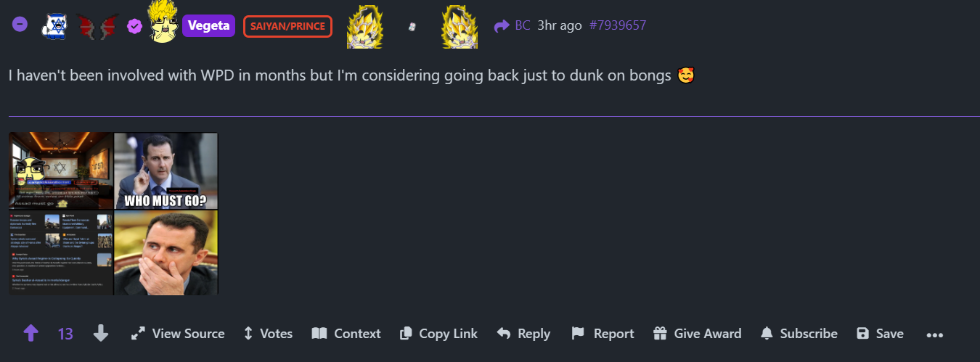Click the Israeli flag cat badge icon
This screenshot has width=980, height=362.
(x=54, y=26)
